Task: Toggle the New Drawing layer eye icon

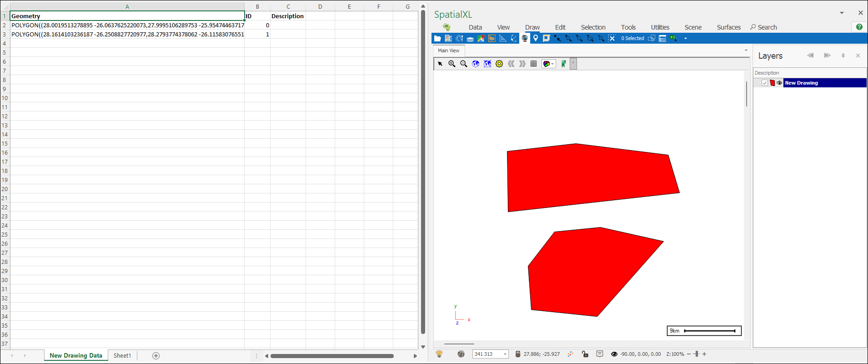Action: (779, 83)
